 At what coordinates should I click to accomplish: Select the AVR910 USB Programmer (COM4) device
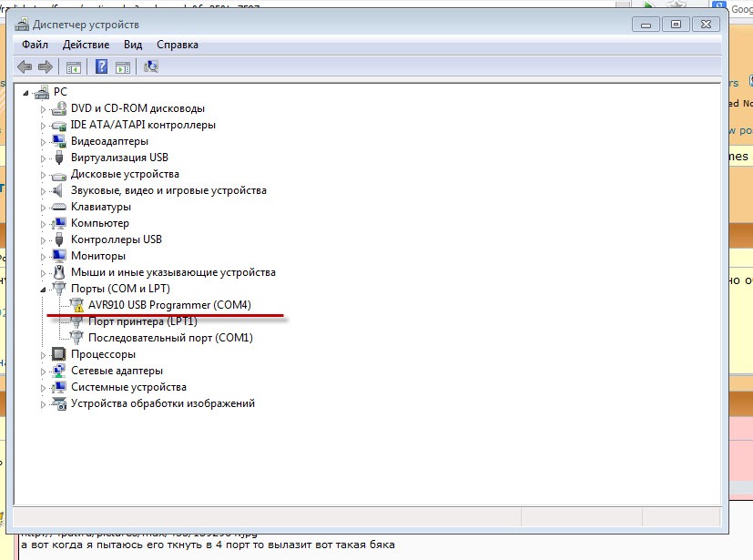coord(169,305)
